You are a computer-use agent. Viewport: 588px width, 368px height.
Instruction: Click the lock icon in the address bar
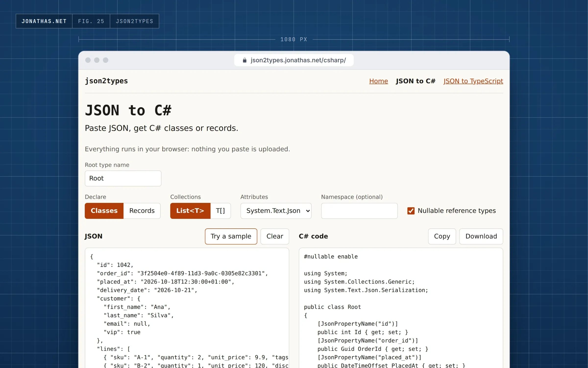coord(245,60)
